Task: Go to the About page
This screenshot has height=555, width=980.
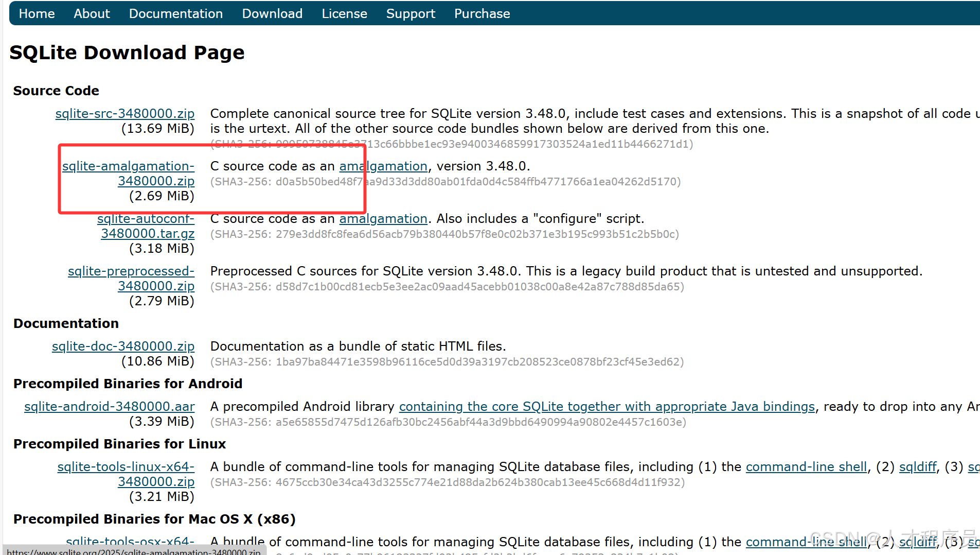Action: click(x=92, y=14)
